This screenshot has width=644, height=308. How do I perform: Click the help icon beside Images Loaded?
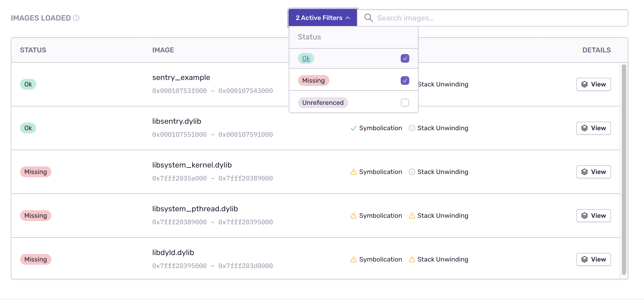[76, 18]
